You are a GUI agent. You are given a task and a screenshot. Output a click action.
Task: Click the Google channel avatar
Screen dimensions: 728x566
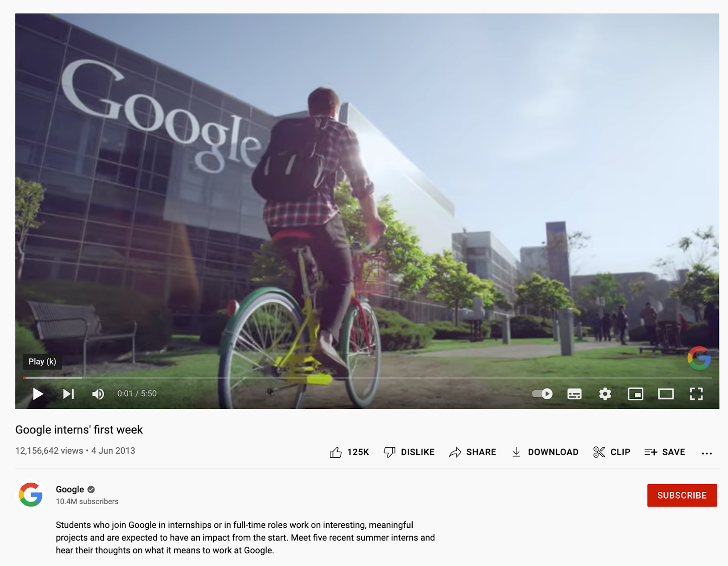pos(30,495)
